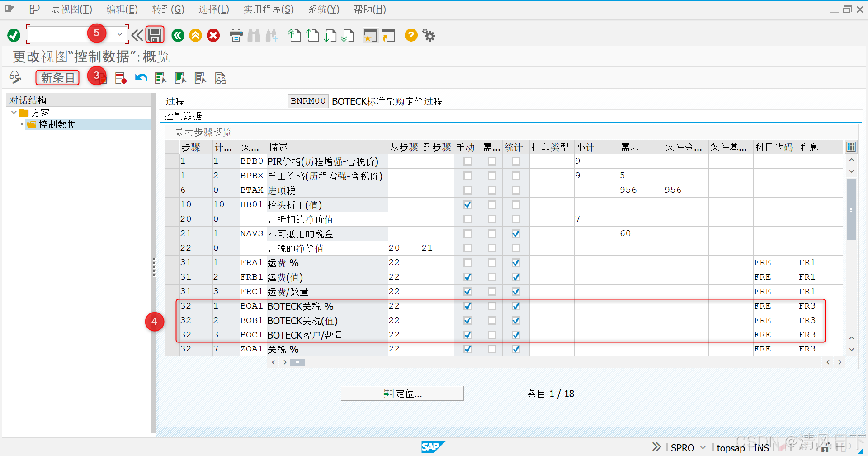Click the Find Next binoculars-plus icon
868x456 pixels.
click(x=272, y=35)
